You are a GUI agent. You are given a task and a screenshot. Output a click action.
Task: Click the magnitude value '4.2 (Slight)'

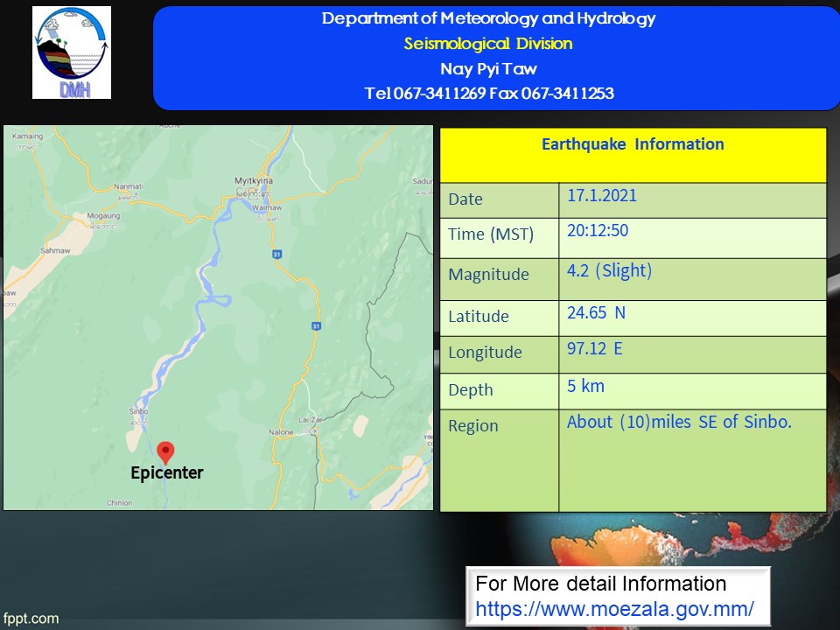point(610,270)
